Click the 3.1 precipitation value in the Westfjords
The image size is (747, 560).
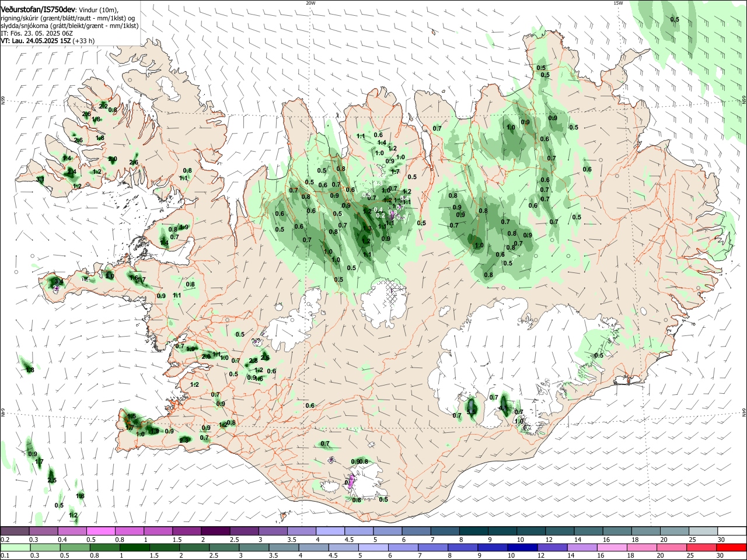point(40,180)
